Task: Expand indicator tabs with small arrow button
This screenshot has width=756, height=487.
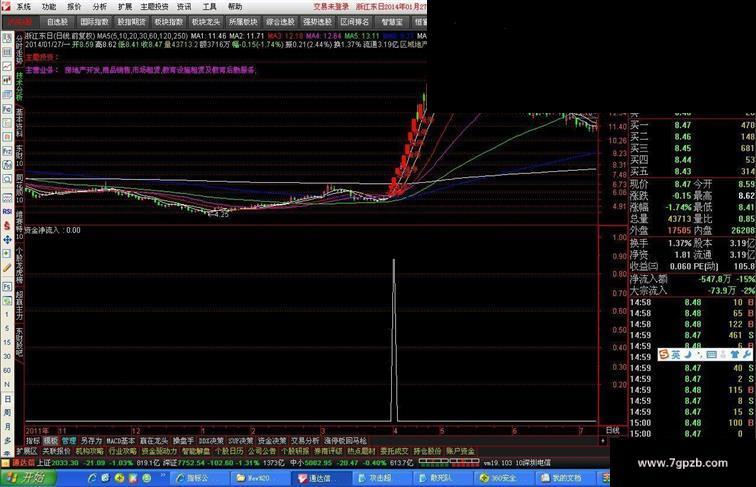Action: 603,441
